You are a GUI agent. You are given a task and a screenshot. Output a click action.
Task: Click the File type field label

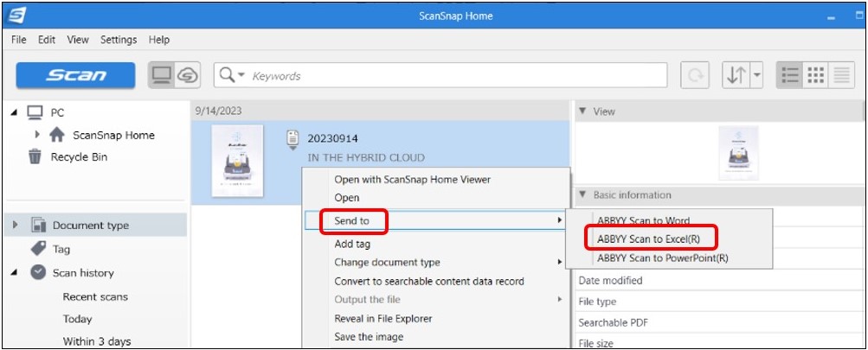click(x=597, y=302)
